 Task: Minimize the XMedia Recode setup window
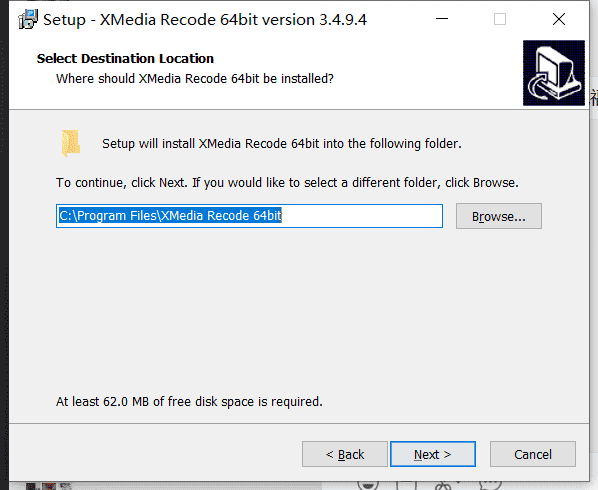pos(442,19)
